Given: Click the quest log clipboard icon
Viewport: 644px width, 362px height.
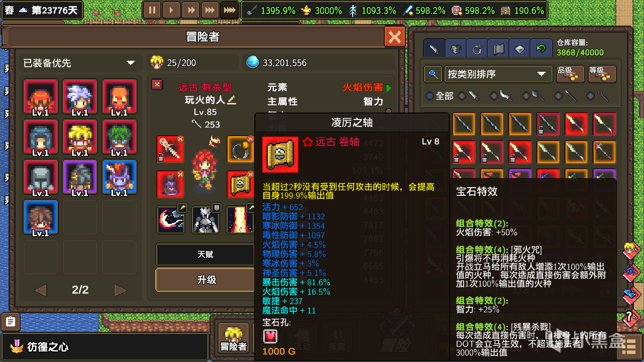Looking at the screenshot, I should 11,322.
